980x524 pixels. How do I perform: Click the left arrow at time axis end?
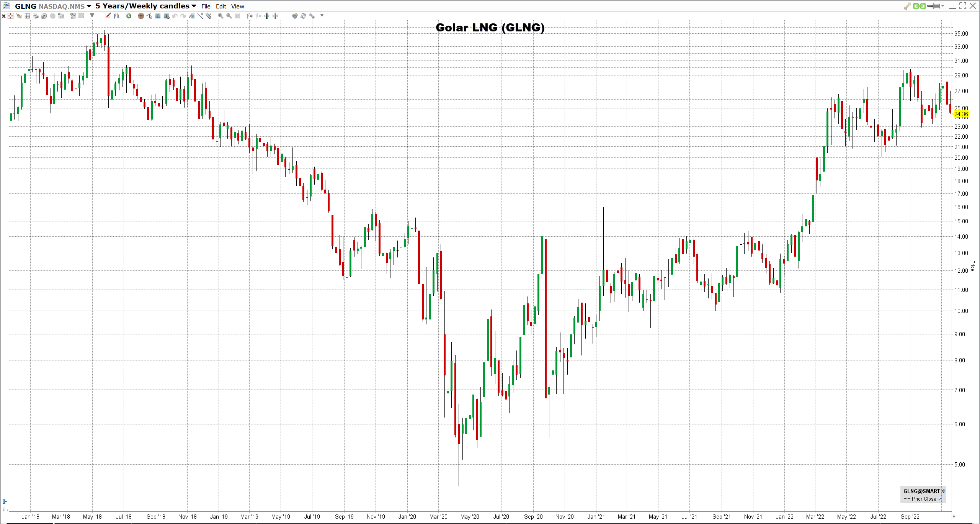[x=954, y=516]
